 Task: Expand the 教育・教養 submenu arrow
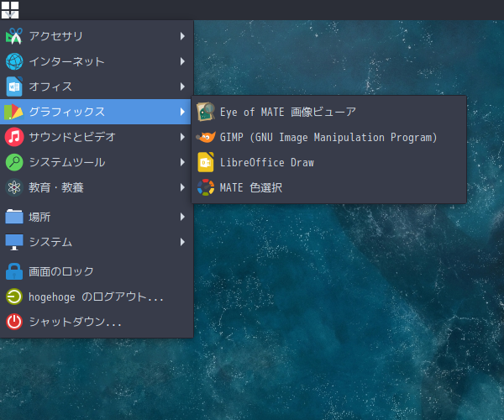182,187
